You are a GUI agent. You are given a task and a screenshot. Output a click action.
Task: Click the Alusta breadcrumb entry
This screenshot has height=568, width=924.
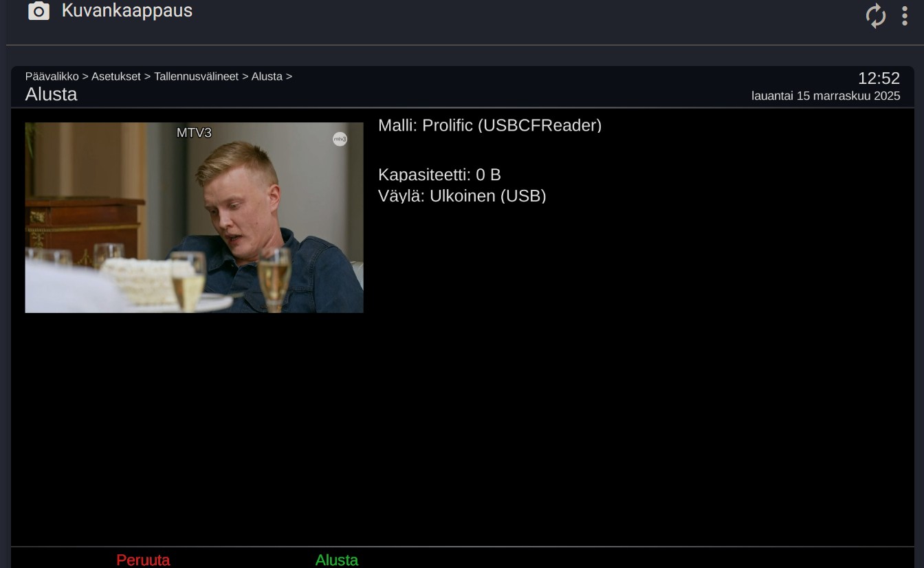[267, 76]
